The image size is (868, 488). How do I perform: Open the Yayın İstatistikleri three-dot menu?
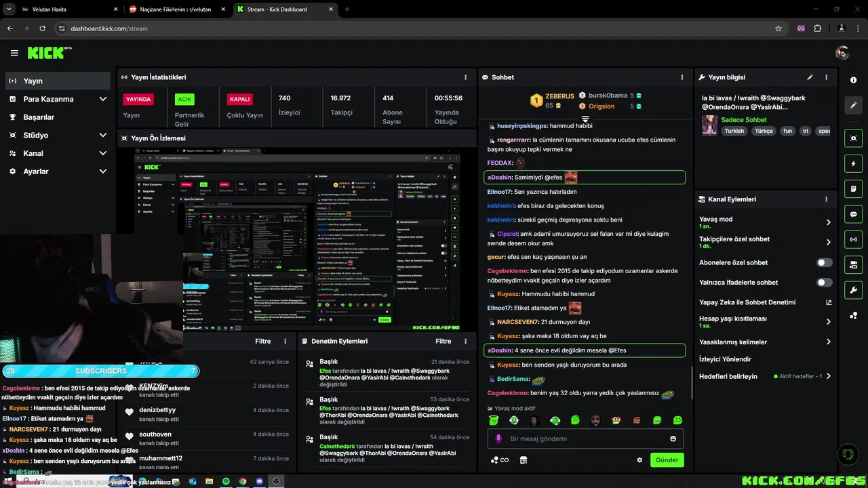coord(465,77)
